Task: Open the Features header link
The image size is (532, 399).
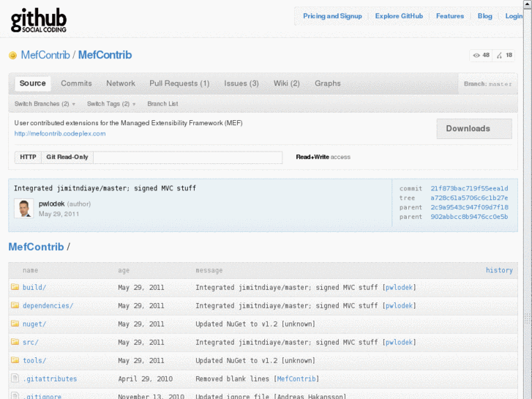Action: pos(450,16)
